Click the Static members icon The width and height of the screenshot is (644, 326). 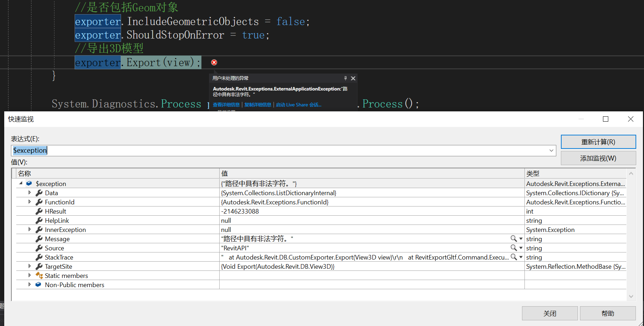click(x=39, y=275)
